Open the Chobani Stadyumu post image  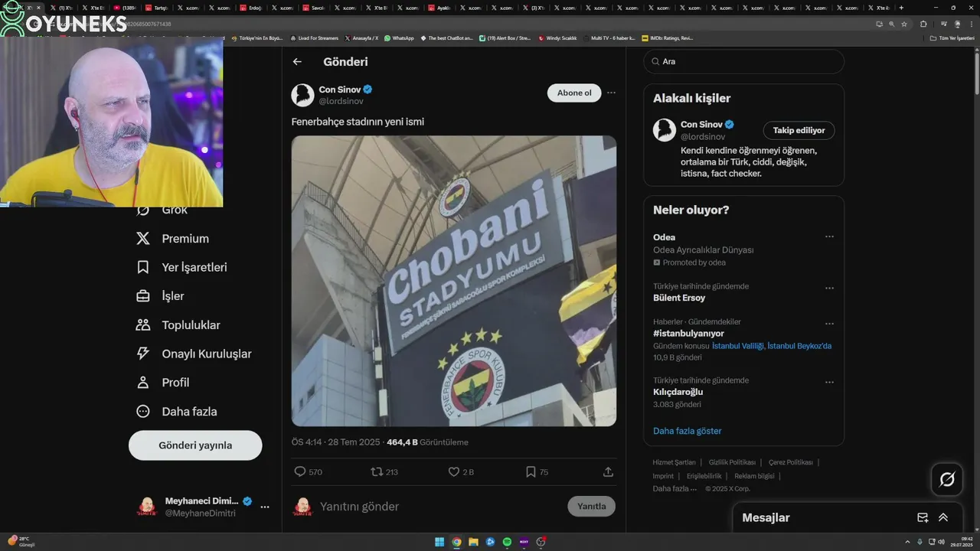coord(453,281)
